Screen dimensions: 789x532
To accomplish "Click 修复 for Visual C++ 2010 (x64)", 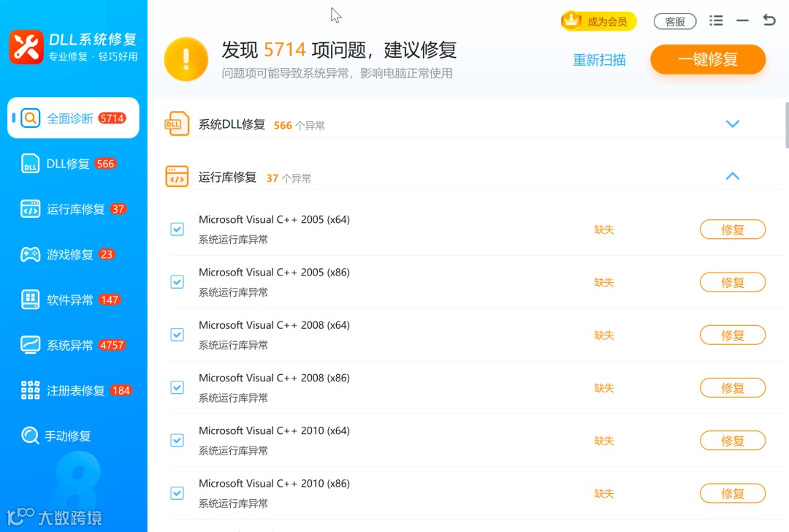I will (733, 441).
